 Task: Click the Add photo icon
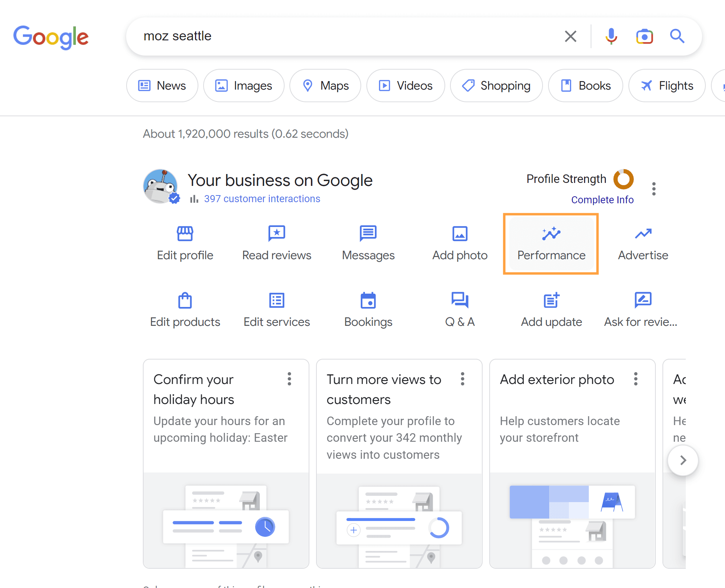[x=460, y=234]
